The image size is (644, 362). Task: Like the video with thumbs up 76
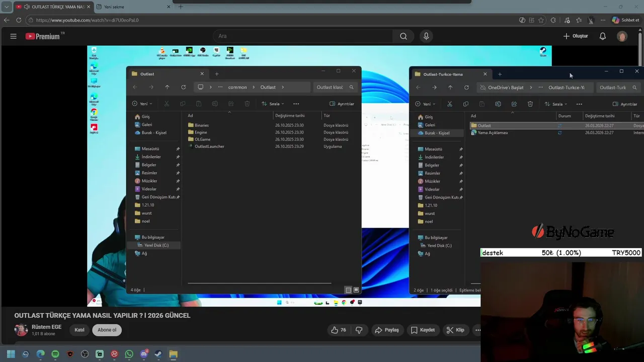click(339, 330)
